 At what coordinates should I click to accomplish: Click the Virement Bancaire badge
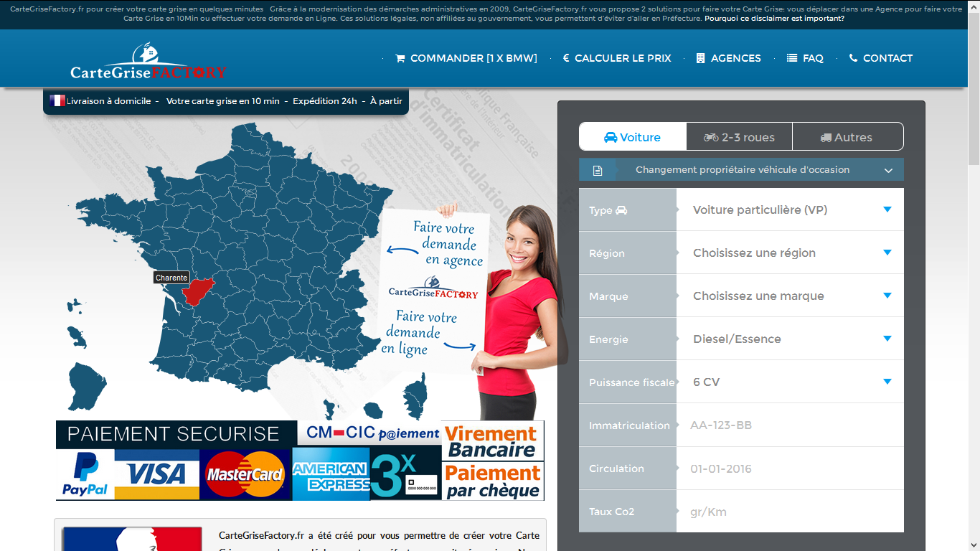(492, 441)
